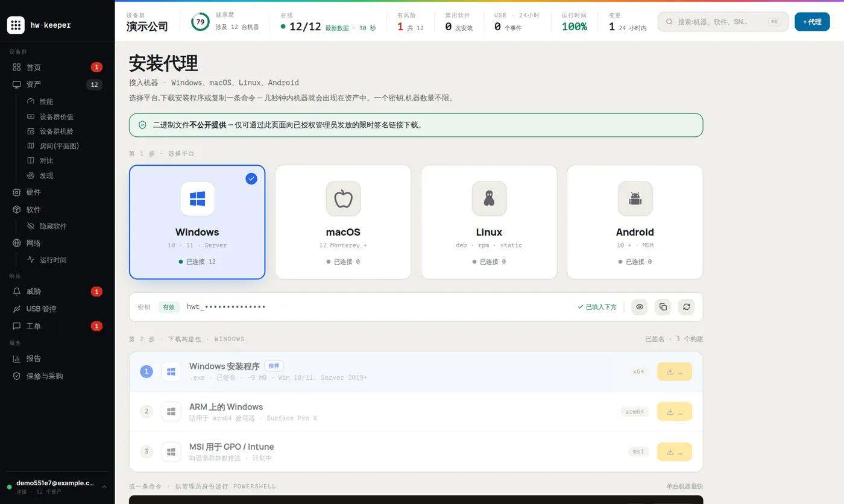844x504 pixels.
Task: Click the 运行时间 100% stat
Action: [574, 22]
